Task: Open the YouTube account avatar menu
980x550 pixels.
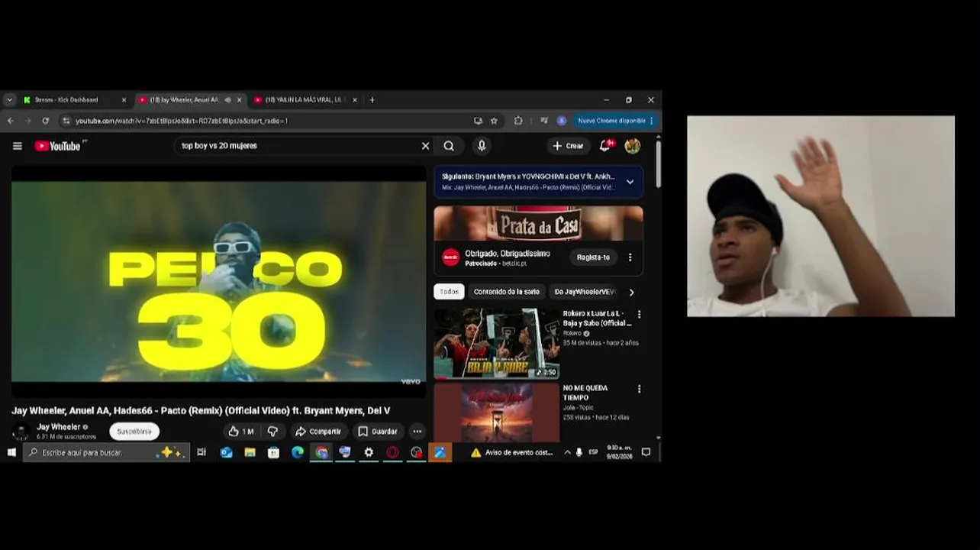Action: tap(633, 146)
